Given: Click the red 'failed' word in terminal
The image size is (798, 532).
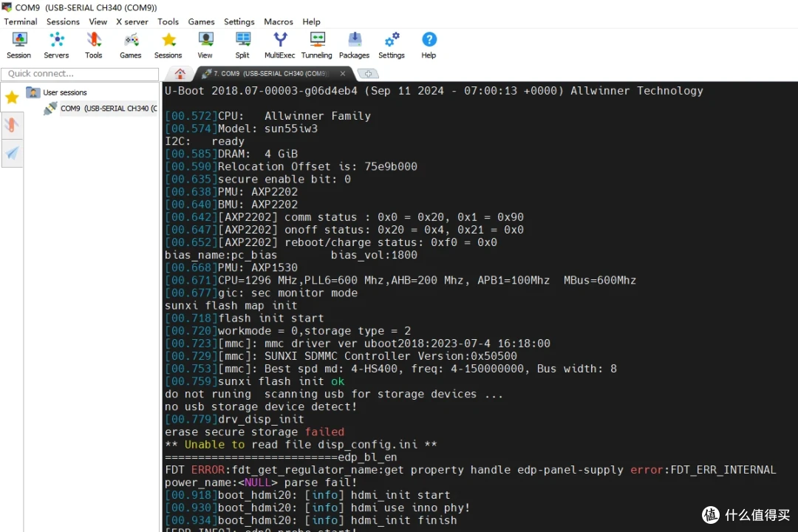Looking at the screenshot, I should click(x=324, y=432).
